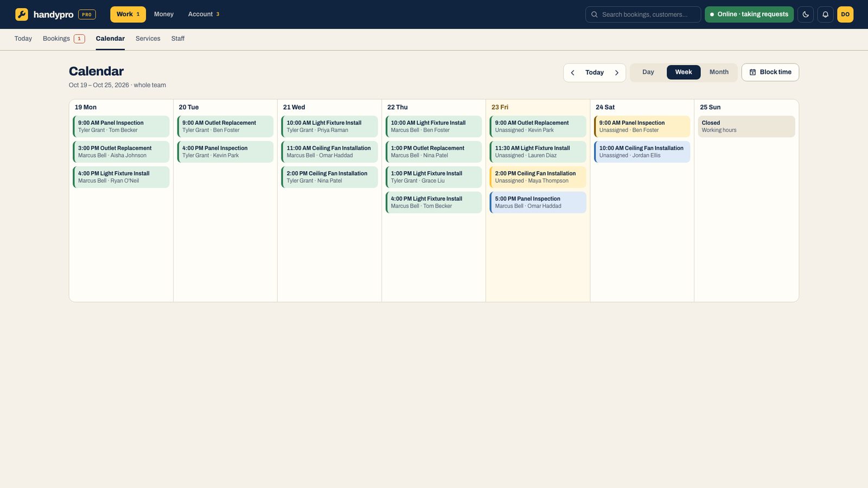Screen dimensions: 868x488
Task: Open Thursday 10:00 AM Light Fixture Install Ben Foster
Action: (x=433, y=126)
